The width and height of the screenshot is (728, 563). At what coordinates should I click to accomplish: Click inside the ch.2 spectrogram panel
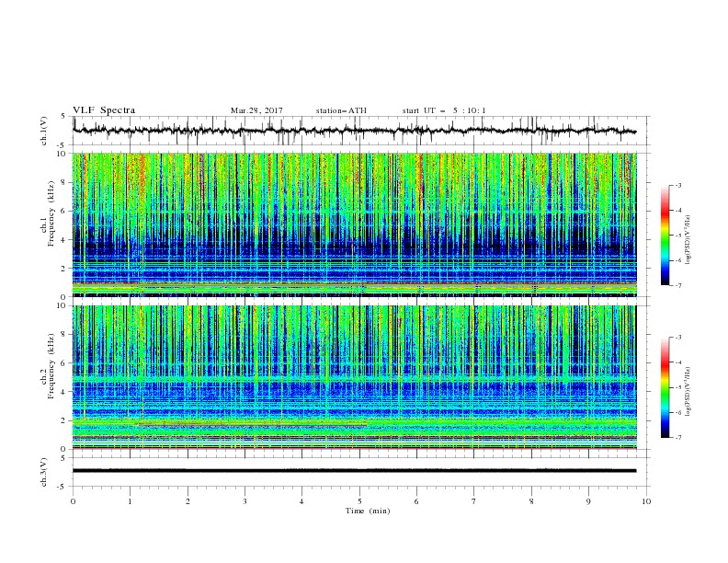tap(354, 377)
